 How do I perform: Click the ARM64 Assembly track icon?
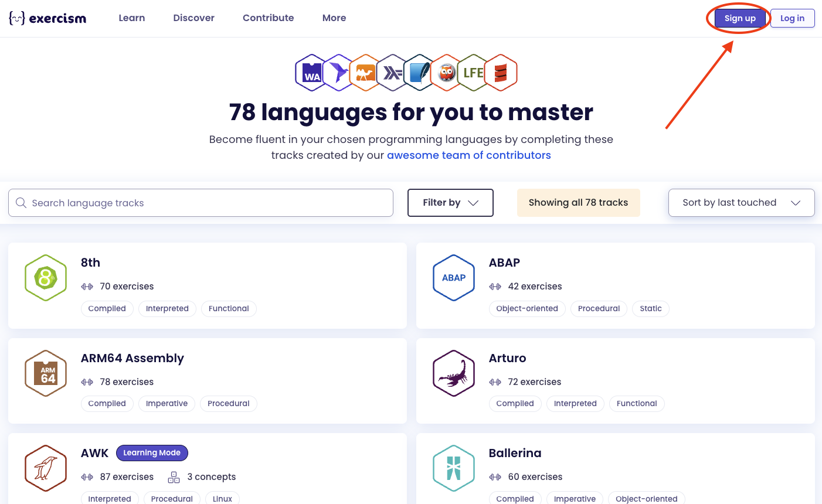(46, 373)
